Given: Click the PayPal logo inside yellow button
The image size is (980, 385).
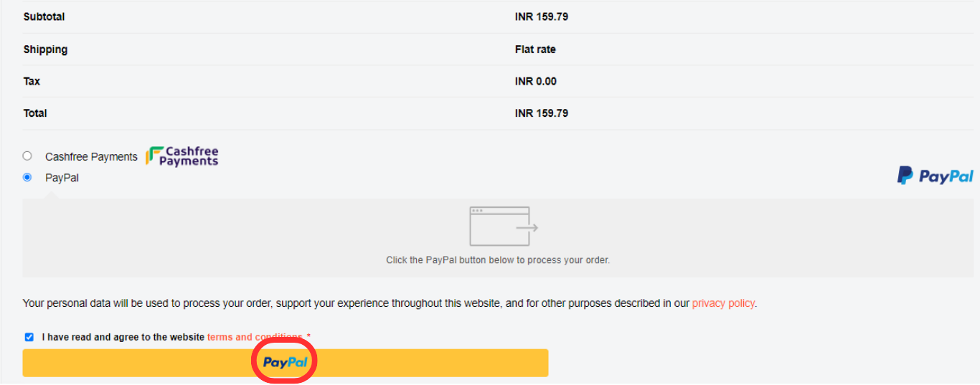Looking at the screenshot, I should click(x=286, y=363).
